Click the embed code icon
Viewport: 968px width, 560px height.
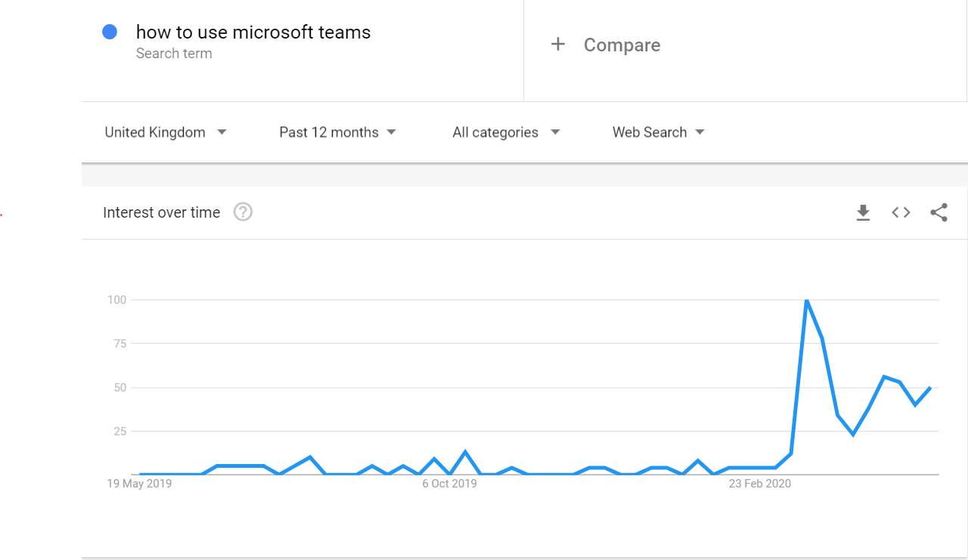coord(901,212)
